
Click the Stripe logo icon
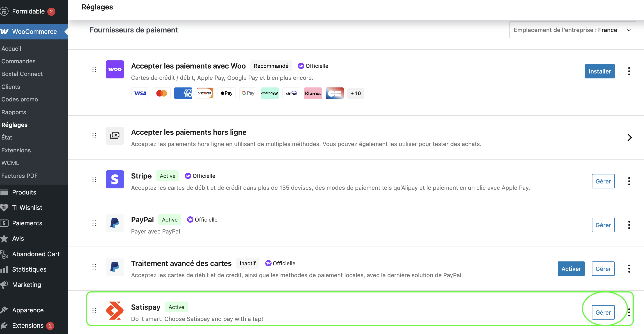pos(114,179)
